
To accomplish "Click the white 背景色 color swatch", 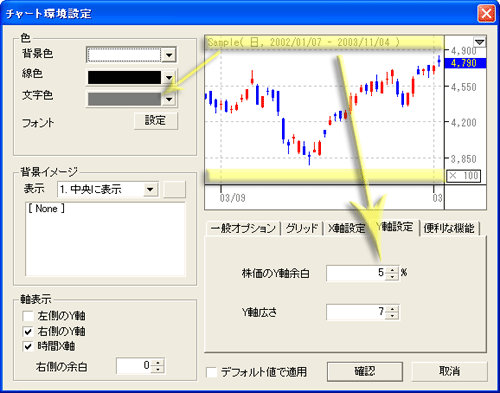I will (x=124, y=55).
